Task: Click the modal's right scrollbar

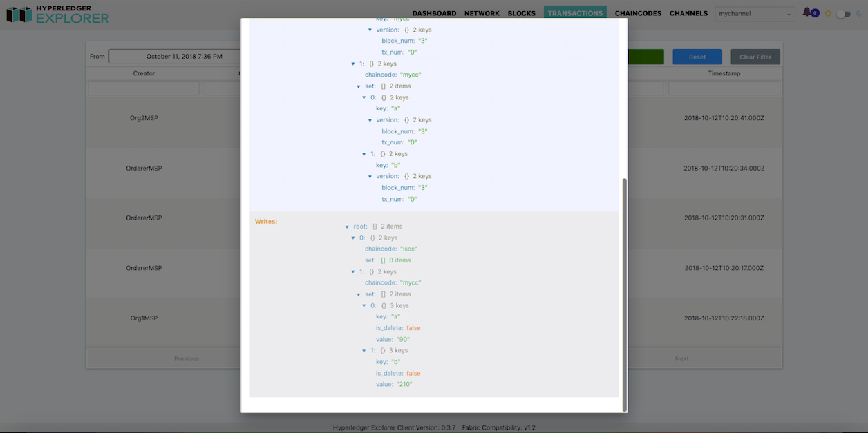Action: [624, 290]
